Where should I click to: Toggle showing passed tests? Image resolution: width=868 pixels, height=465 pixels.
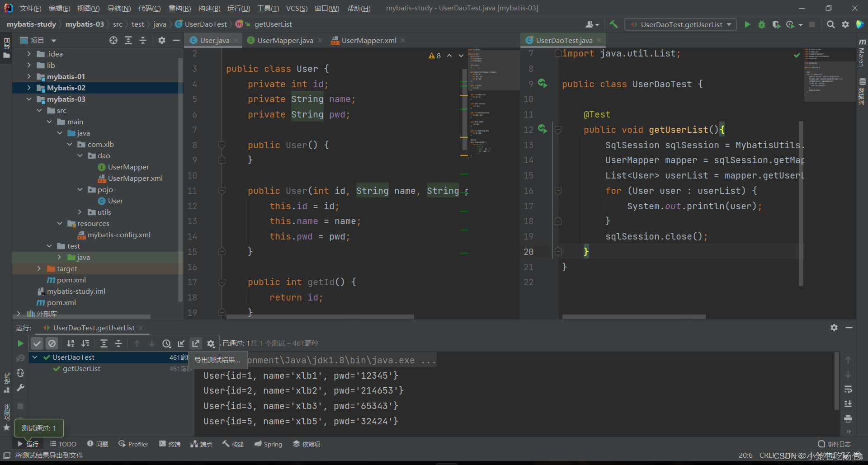tap(37, 343)
